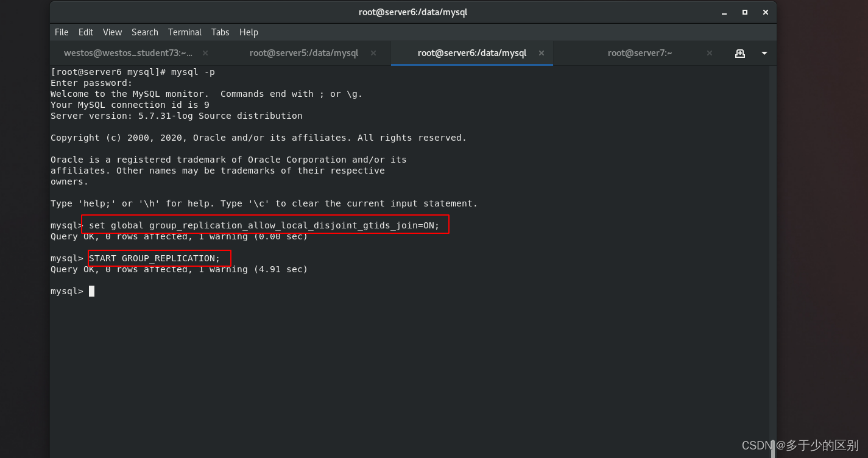Click the START GROUP_REPLICATION; command
This screenshot has width=868, height=458.
[x=155, y=258]
